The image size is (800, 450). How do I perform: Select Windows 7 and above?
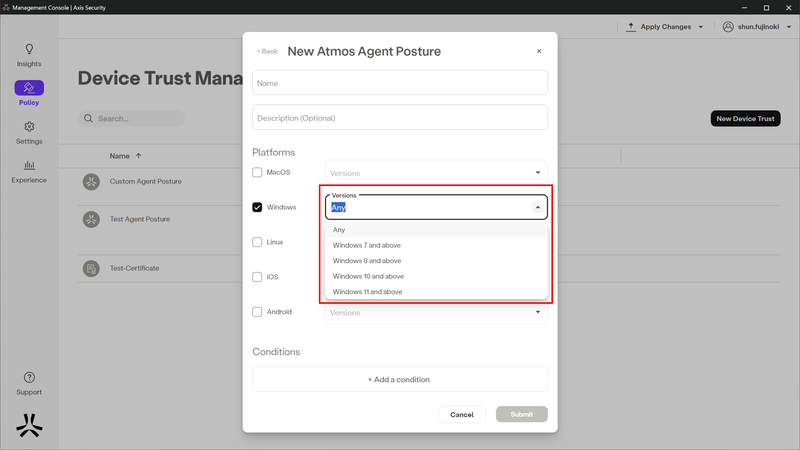pos(436,245)
